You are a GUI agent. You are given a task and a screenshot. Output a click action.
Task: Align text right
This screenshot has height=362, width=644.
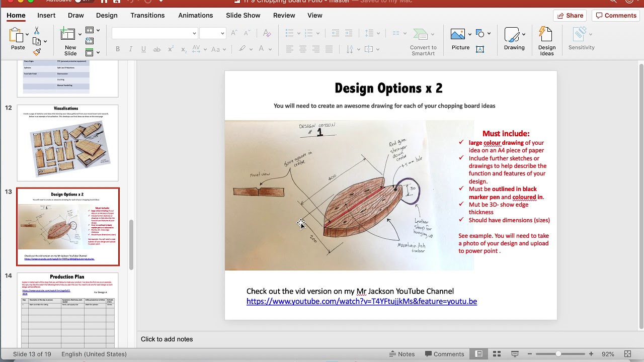tap(316, 49)
